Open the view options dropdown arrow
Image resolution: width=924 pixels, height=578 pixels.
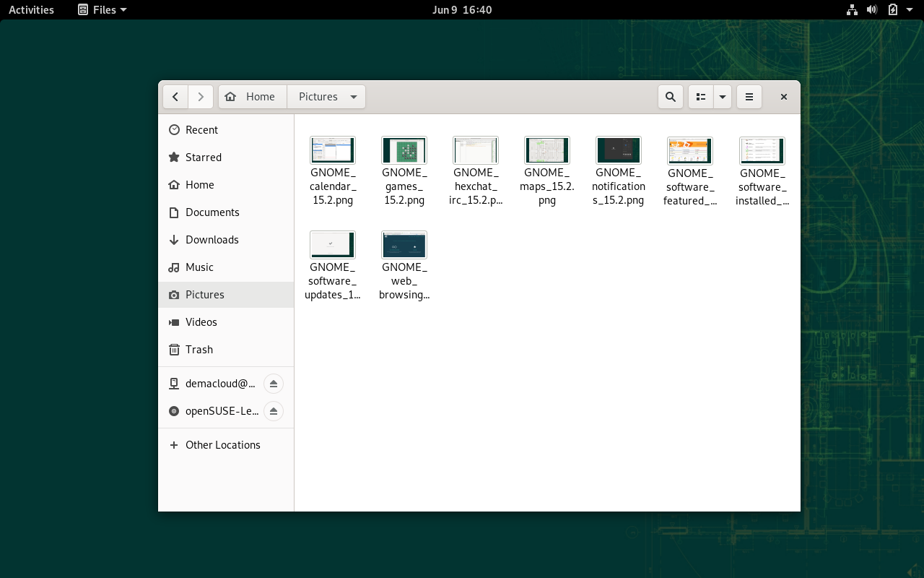pyautogui.click(x=723, y=97)
